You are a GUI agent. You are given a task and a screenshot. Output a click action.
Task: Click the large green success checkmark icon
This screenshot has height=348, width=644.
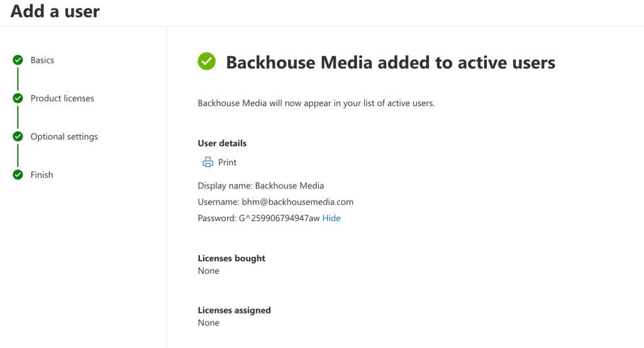[206, 62]
